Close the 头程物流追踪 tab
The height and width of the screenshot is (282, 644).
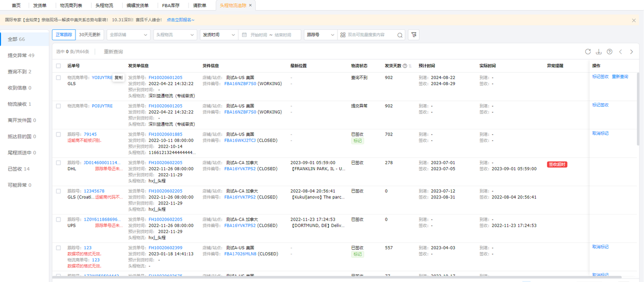(x=251, y=6)
